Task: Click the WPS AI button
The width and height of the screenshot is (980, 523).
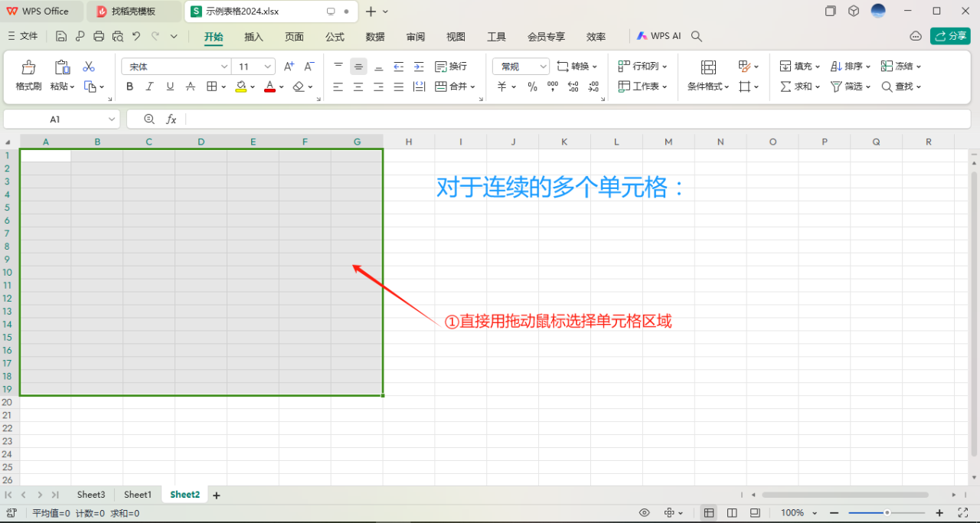Action: click(658, 36)
